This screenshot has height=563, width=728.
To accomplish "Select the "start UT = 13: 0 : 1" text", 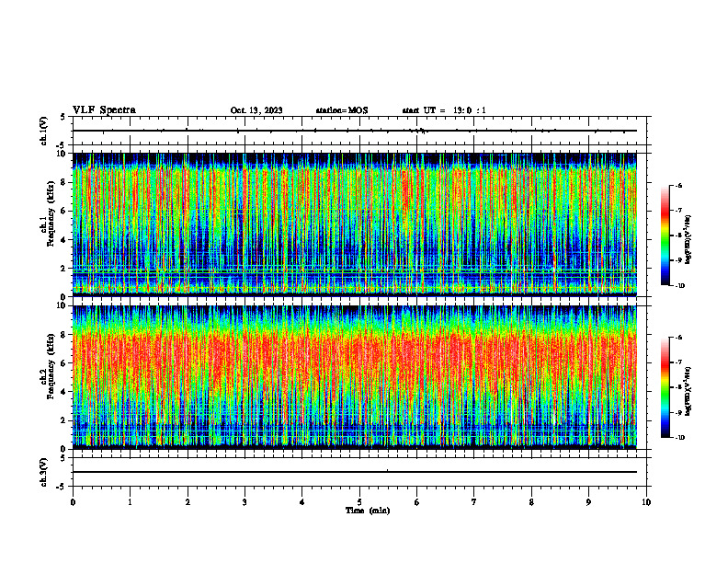I will [444, 110].
